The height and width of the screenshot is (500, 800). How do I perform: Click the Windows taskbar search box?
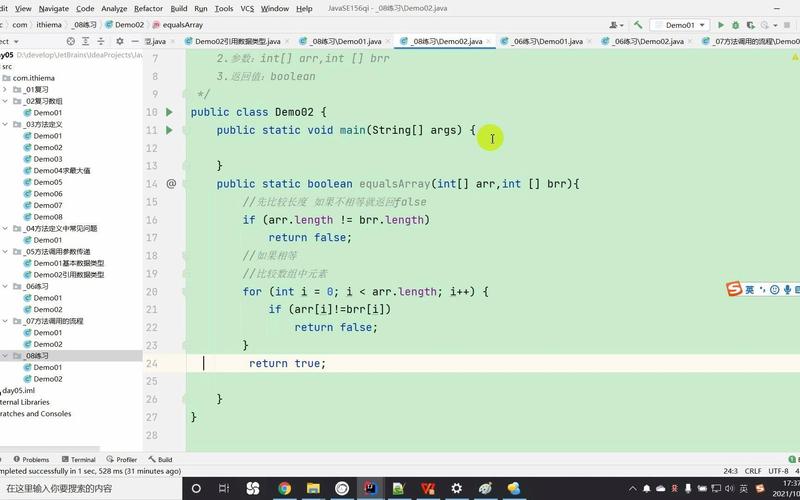[91, 488]
